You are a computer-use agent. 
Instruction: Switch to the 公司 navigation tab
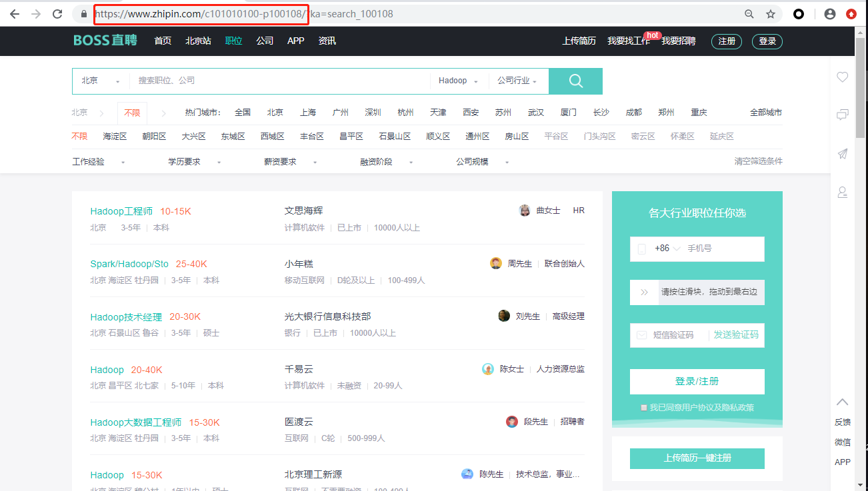click(265, 41)
